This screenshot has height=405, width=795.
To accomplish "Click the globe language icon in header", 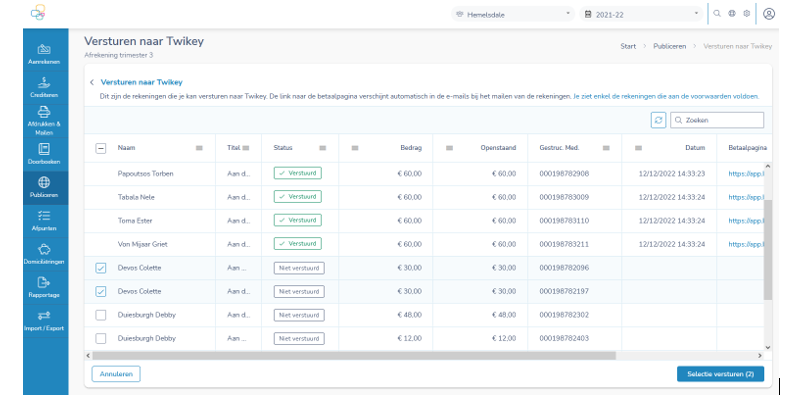I will point(732,14).
